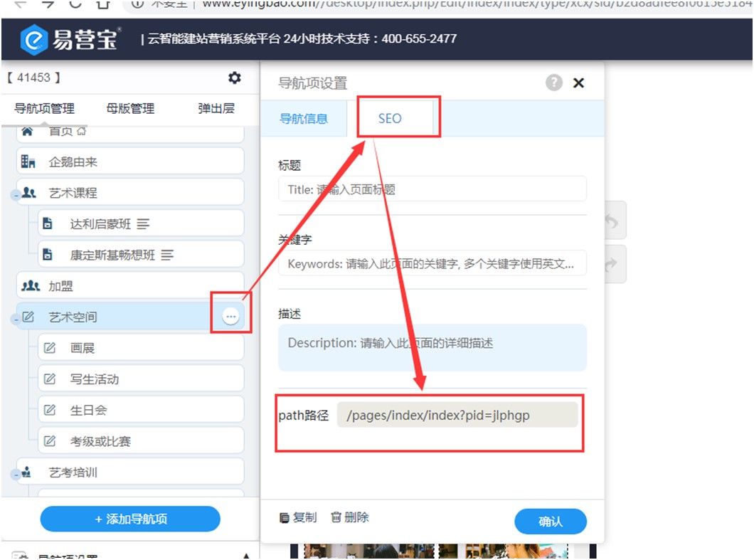Click 复制 to copy the navigation item
The height and width of the screenshot is (560, 754).
pos(298,517)
